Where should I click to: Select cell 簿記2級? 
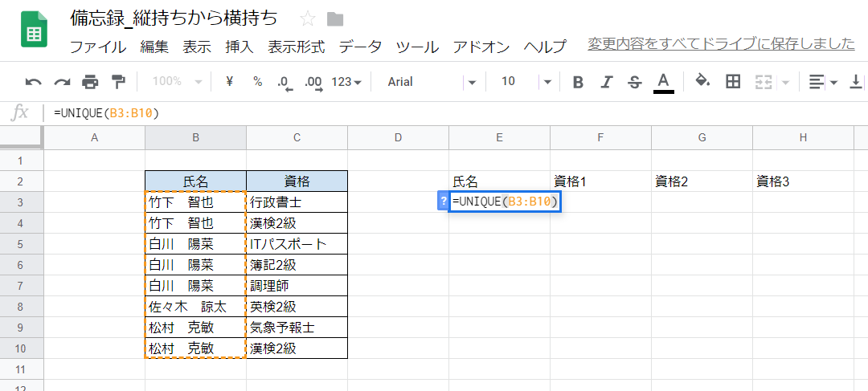point(297,265)
